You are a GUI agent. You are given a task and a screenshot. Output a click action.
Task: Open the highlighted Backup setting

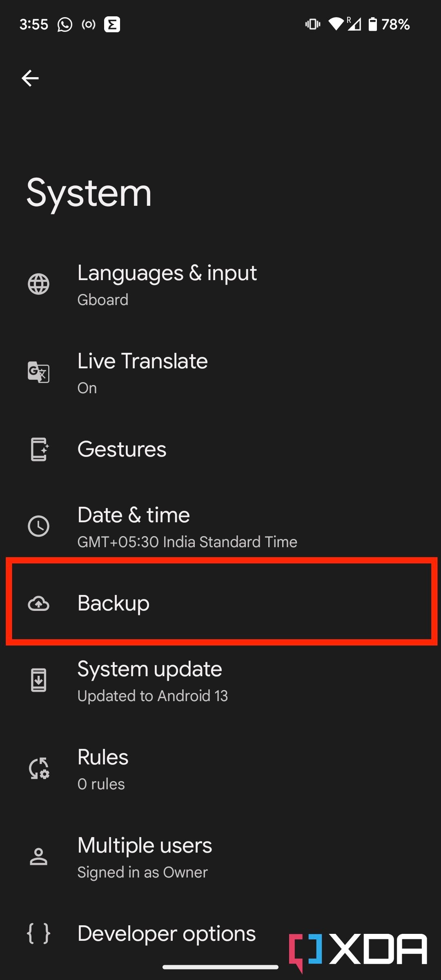click(220, 604)
